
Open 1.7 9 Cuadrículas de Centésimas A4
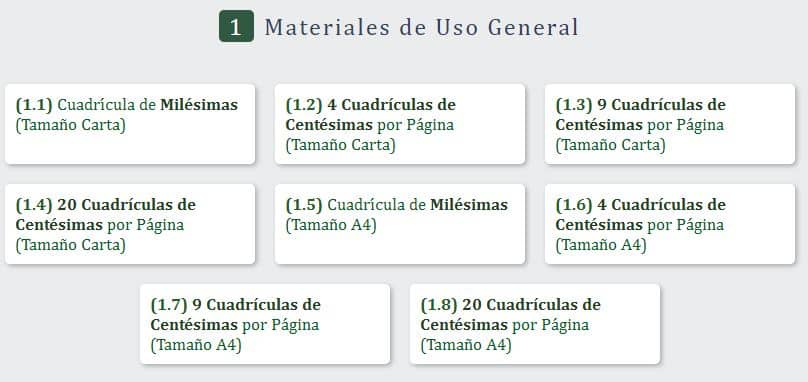[x=265, y=324]
